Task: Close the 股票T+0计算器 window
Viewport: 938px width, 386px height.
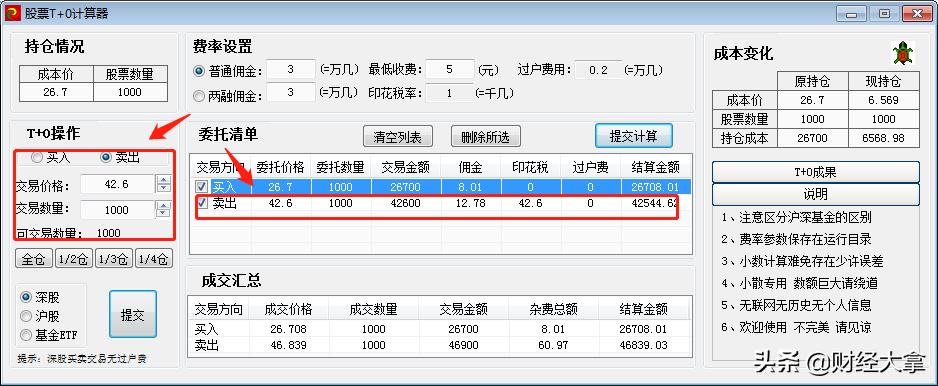Action: coord(916,13)
